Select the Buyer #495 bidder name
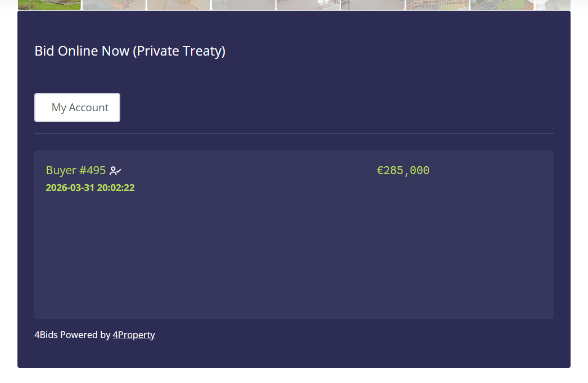 coord(76,170)
